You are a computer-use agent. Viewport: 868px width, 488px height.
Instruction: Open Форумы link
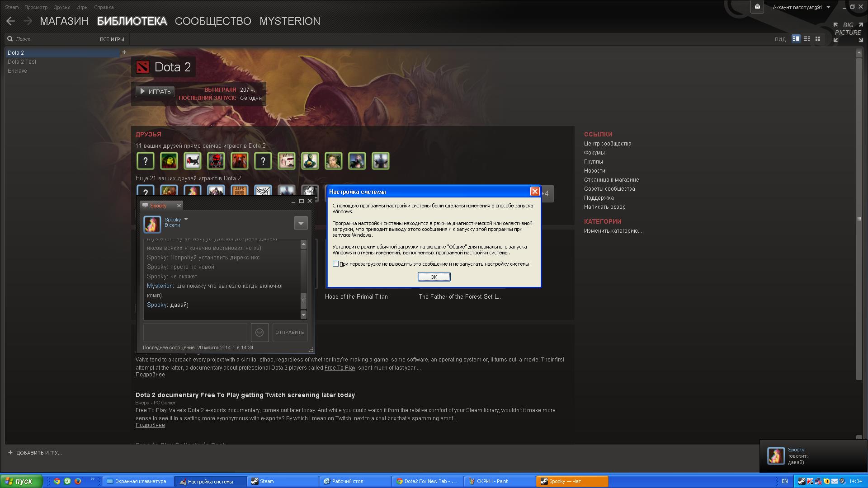(x=594, y=153)
